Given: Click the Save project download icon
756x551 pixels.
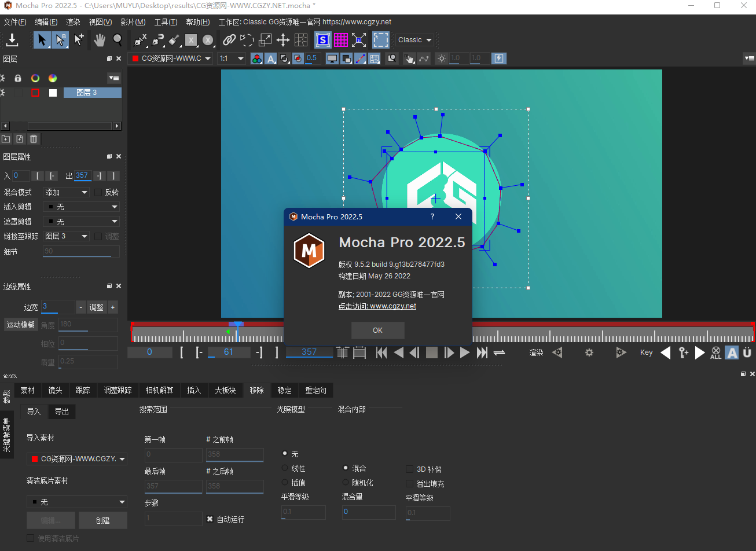Looking at the screenshot, I should [12, 40].
